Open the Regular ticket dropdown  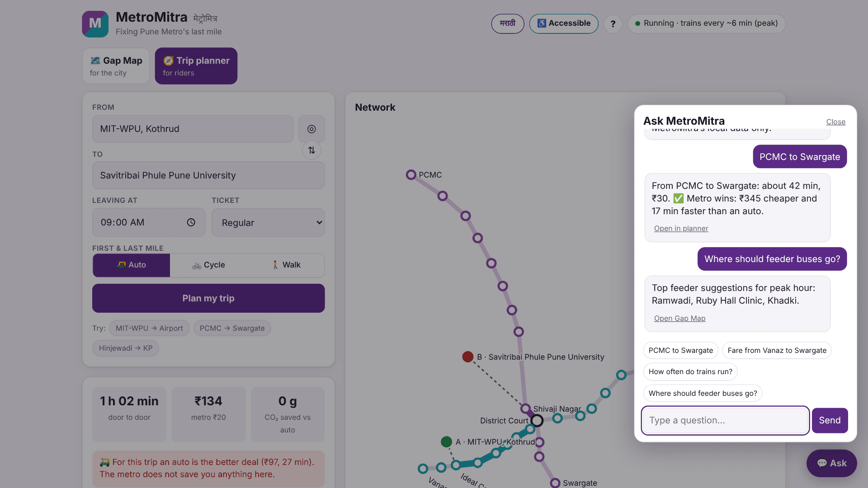(268, 223)
